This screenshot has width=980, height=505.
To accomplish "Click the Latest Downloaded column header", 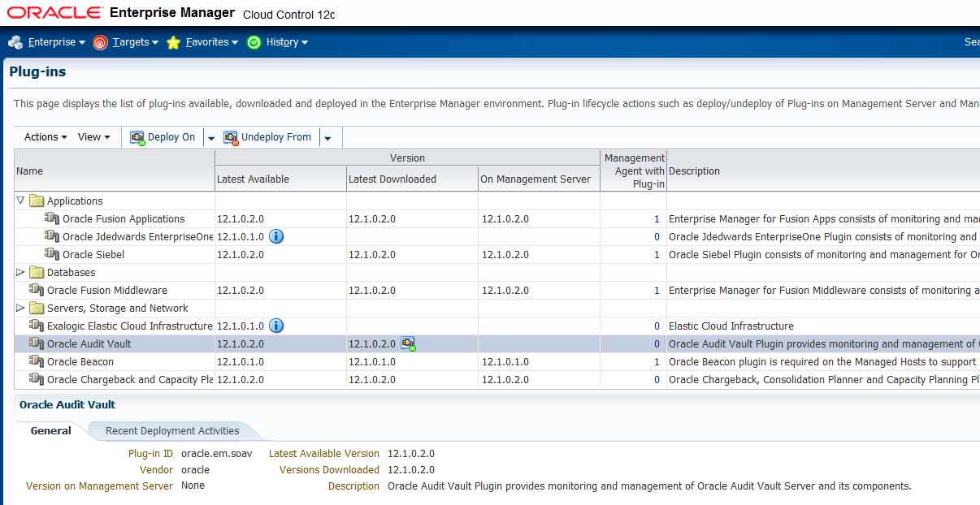I will 412,179.
